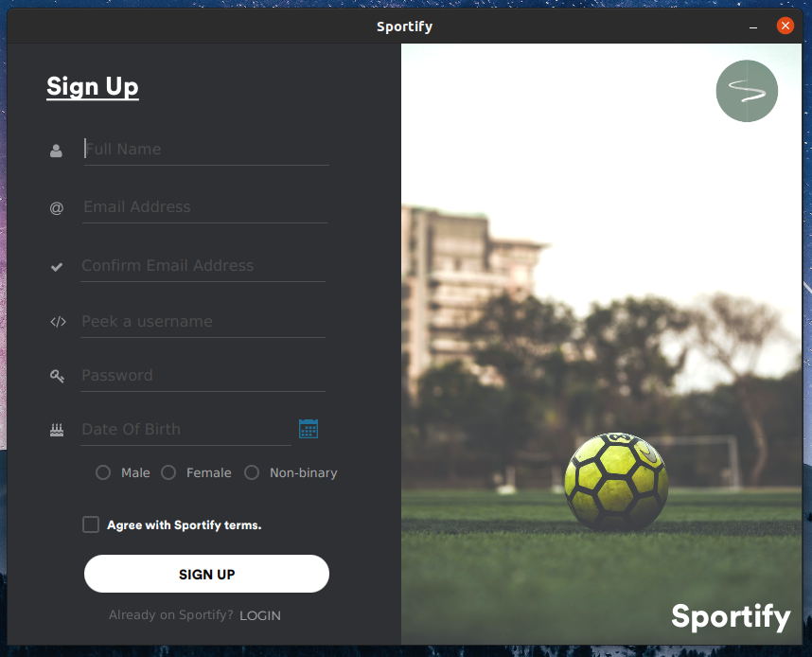Select the Male radio button

pyautogui.click(x=103, y=472)
